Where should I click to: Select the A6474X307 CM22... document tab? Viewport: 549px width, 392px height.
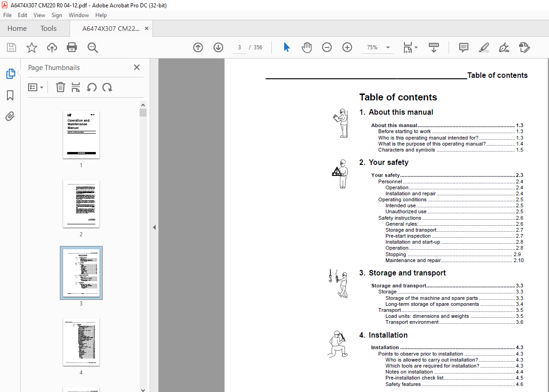111,29
